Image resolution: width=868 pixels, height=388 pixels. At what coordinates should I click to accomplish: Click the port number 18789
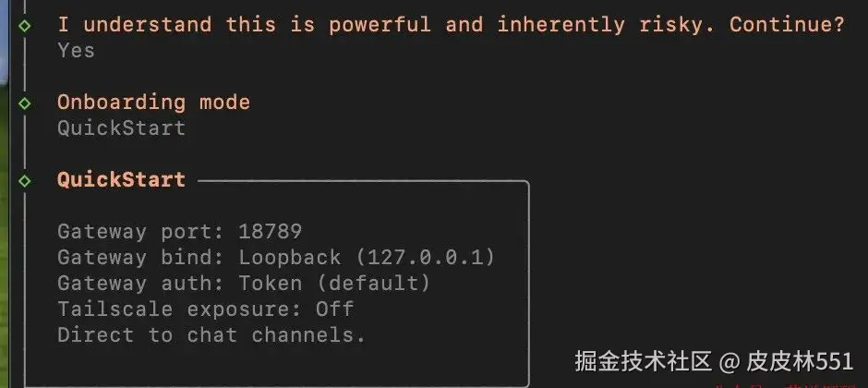coord(270,231)
